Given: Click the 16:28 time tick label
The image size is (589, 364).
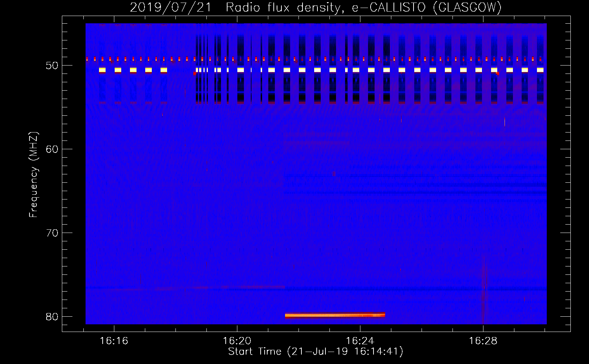Looking at the screenshot, I should coord(483,341).
